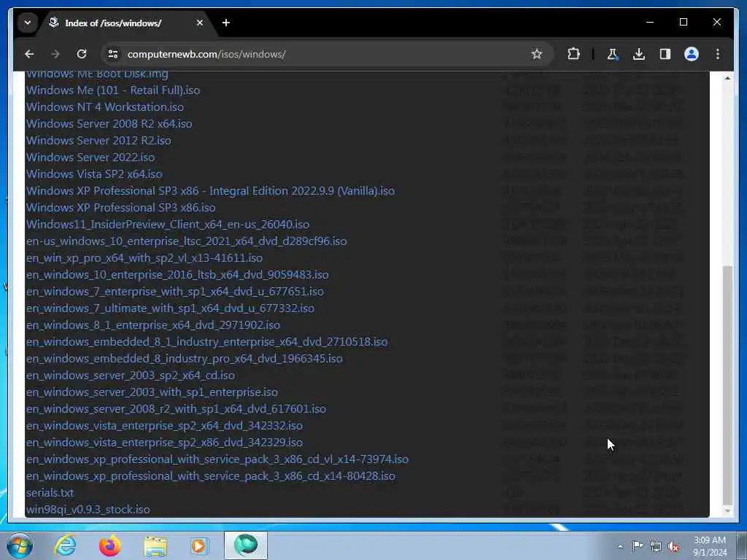Open Windows Server 2008 R2 x64.iso link
Viewport: 747px width, 560px height.
109,124
